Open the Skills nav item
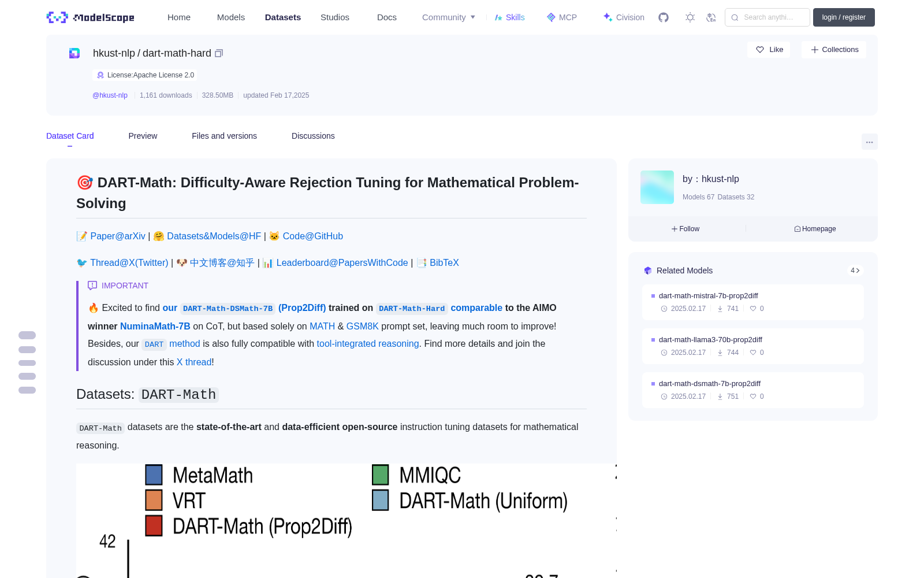 click(x=509, y=17)
